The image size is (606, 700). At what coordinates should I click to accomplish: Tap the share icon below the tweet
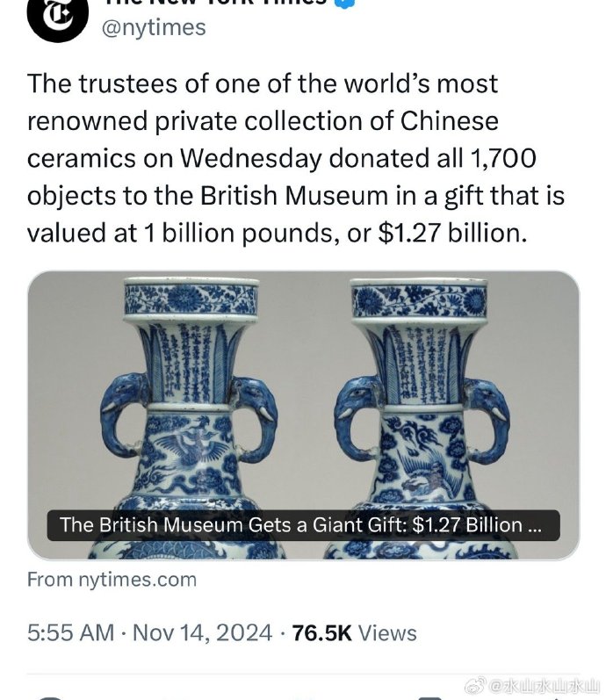click(x=554, y=698)
